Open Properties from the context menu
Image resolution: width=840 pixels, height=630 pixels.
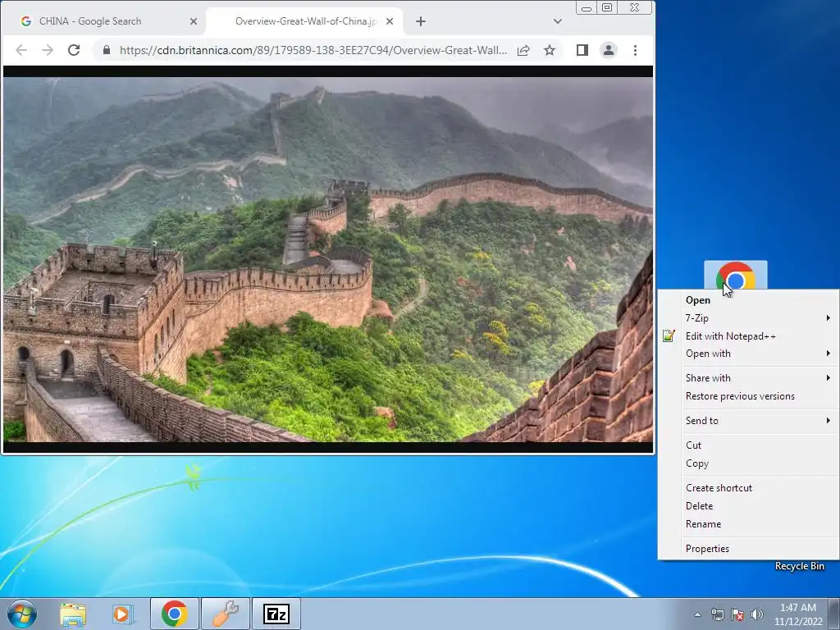point(748,549)
